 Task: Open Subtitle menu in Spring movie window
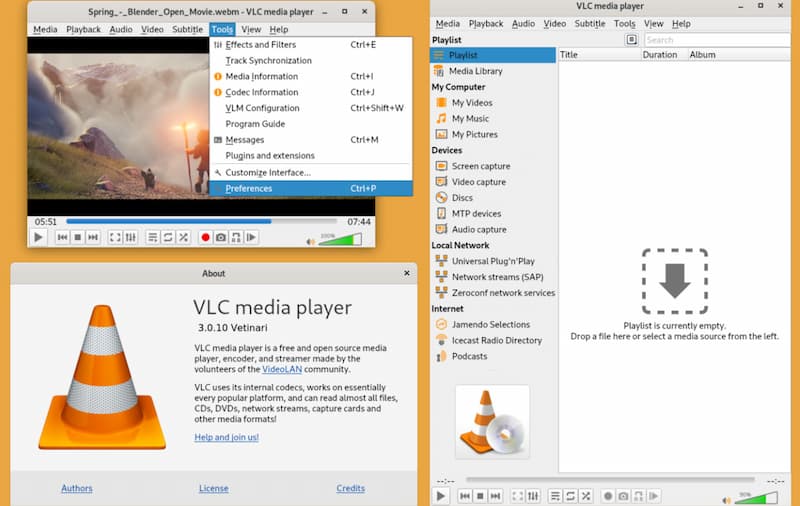tap(187, 29)
